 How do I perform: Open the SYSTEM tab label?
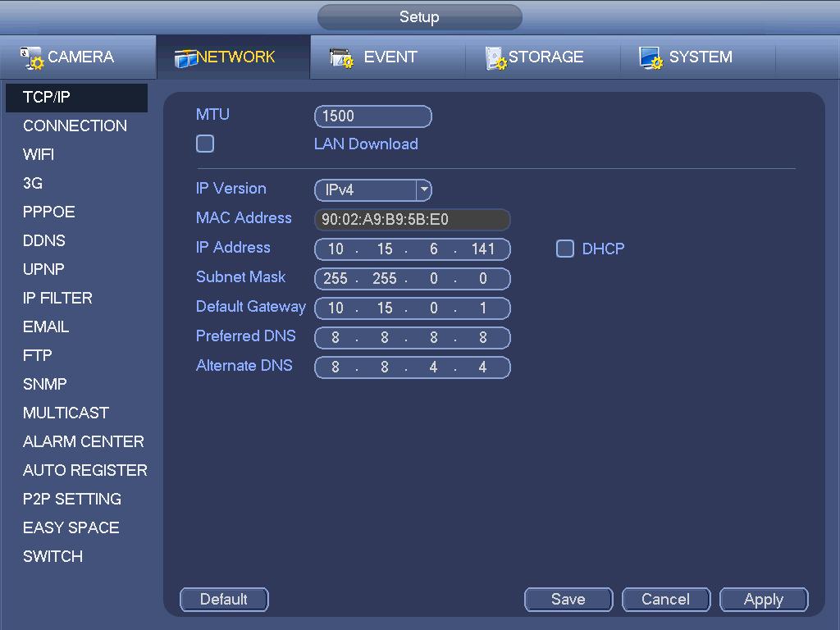701,57
